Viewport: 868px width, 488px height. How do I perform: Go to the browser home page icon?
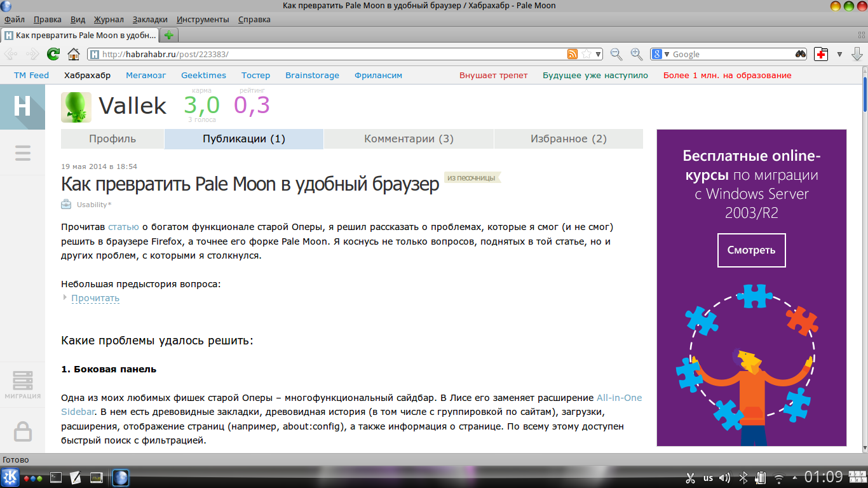click(x=74, y=54)
